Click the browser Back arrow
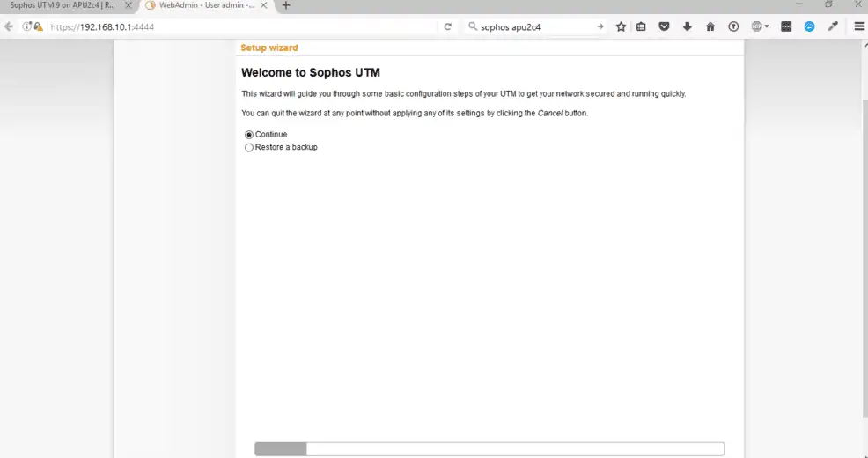868x458 pixels. [8, 26]
